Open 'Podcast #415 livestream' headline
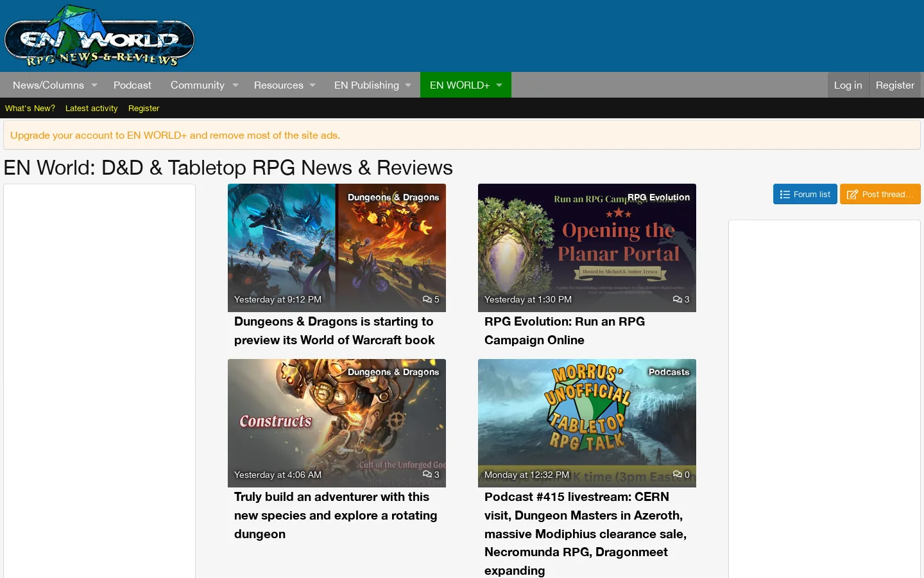924x578 pixels. pos(585,534)
